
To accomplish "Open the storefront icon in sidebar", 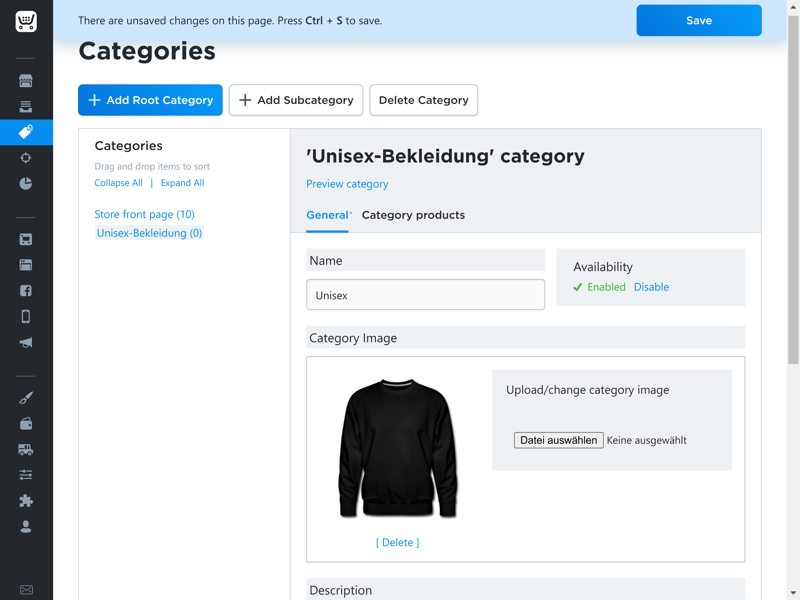I will coord(26,81).
